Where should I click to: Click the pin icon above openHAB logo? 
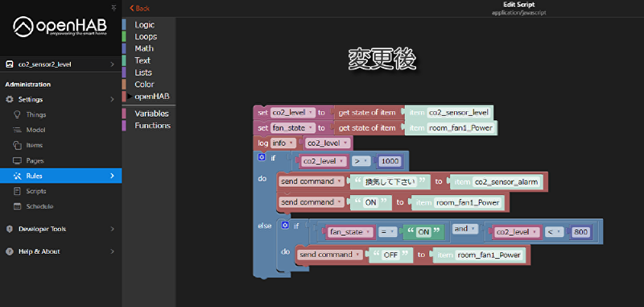tap(114, 8)
